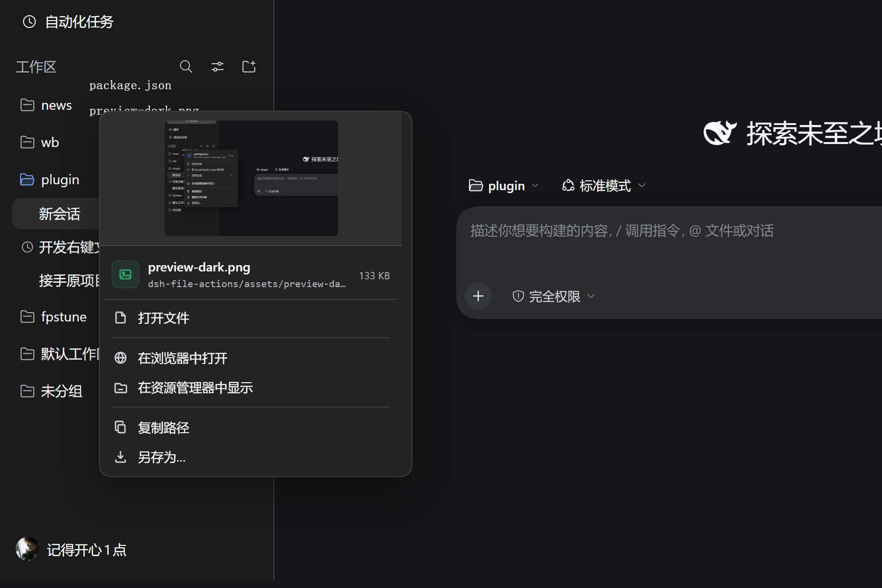Click the 工作区 section heading
Screen dimensions: 882x588
[x=36, y=67]
